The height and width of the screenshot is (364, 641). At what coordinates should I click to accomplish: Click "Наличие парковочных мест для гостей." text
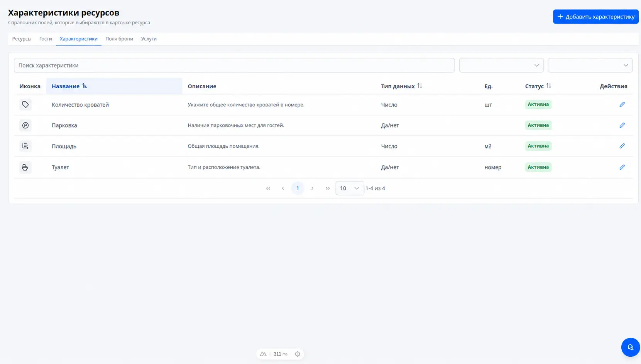pyautogui.click(x=236, y=125)
